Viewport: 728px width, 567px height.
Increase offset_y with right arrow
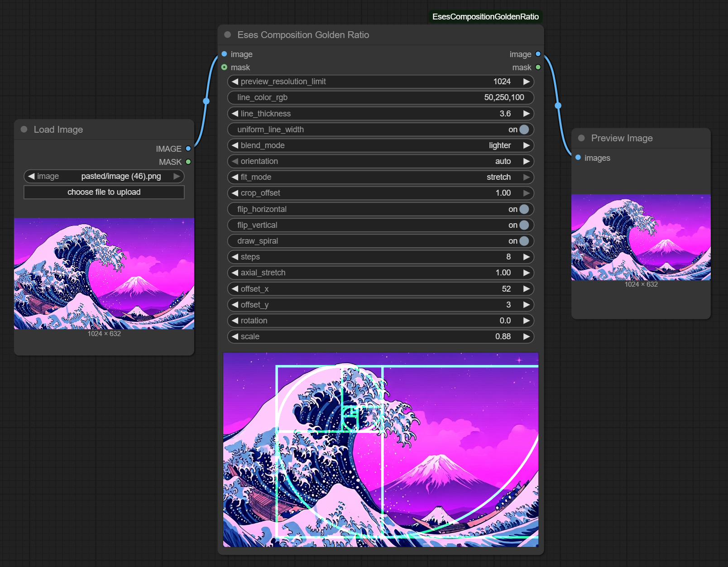(x=526, y=305)
